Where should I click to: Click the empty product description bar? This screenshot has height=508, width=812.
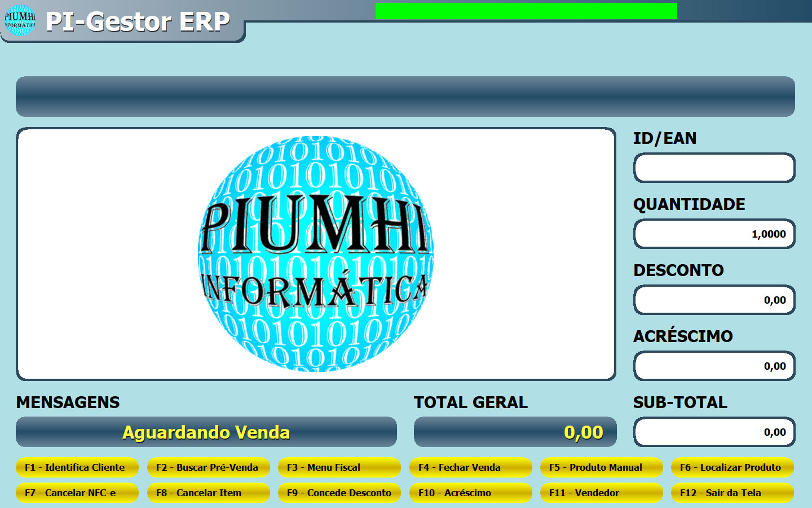(405, 97)
